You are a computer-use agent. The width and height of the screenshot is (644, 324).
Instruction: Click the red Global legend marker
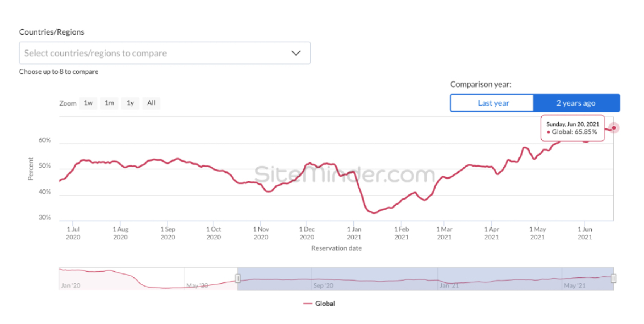click(308, 303)
